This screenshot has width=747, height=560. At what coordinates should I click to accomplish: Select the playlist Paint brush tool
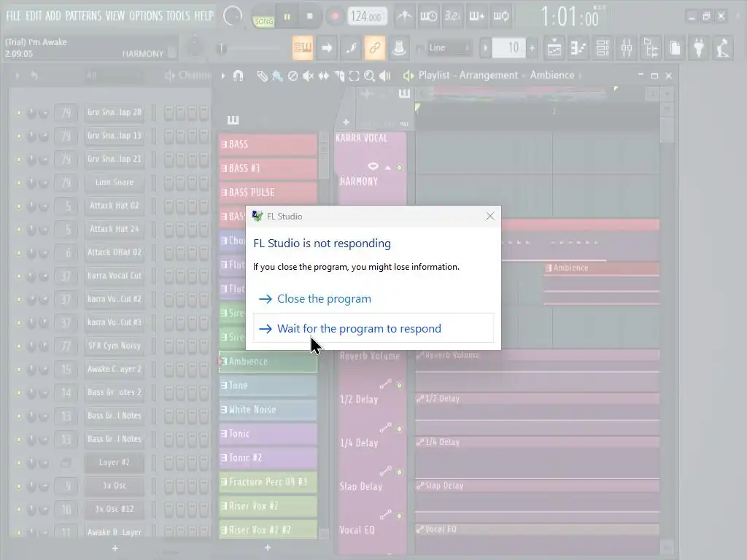click(x=277, y=76)
